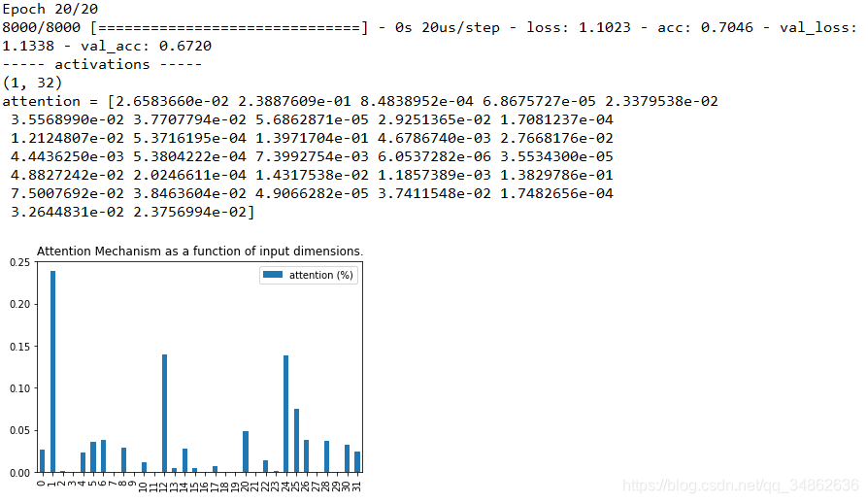Click the value 1.3829786e-01

[x=556, y=176]
